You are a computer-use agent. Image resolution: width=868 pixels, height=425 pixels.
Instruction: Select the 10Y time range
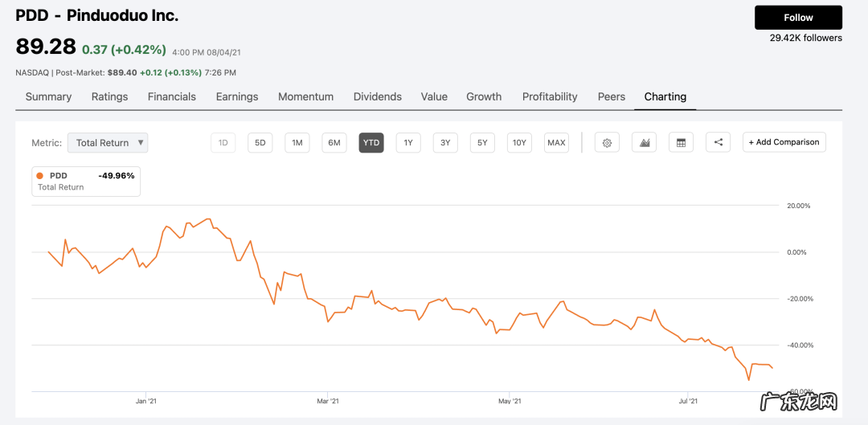click(519, 143)
